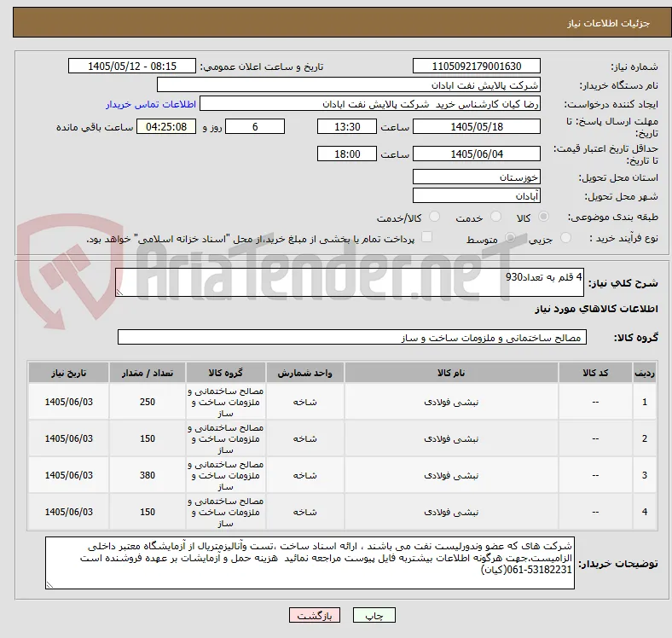The height and width of the screenshot is (638, 672).
Task: Click quantity 250 in row 1
Action: click(x=148, y=402)
